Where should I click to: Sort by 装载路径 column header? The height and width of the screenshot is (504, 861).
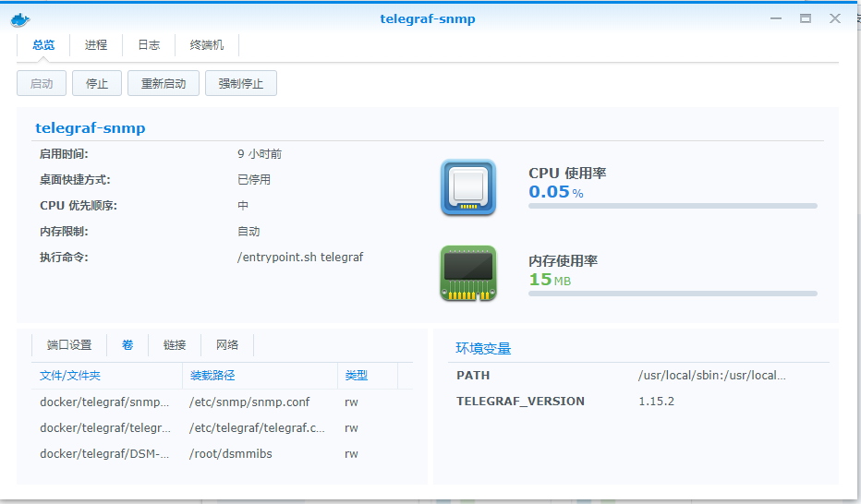(x=260, y=376)
